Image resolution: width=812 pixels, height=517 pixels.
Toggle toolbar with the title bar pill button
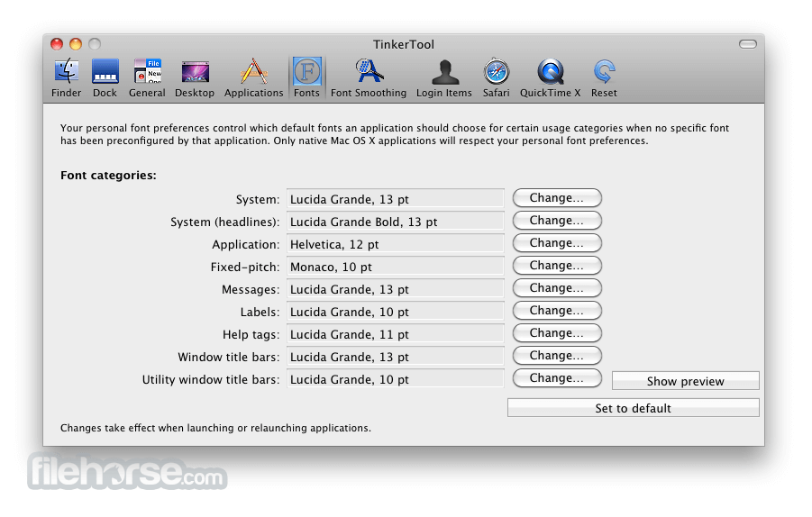point(748,44)
